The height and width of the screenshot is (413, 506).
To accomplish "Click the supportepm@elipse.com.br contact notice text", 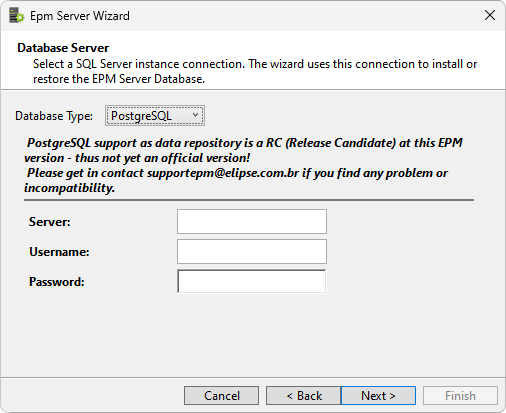I will [237, 180].
